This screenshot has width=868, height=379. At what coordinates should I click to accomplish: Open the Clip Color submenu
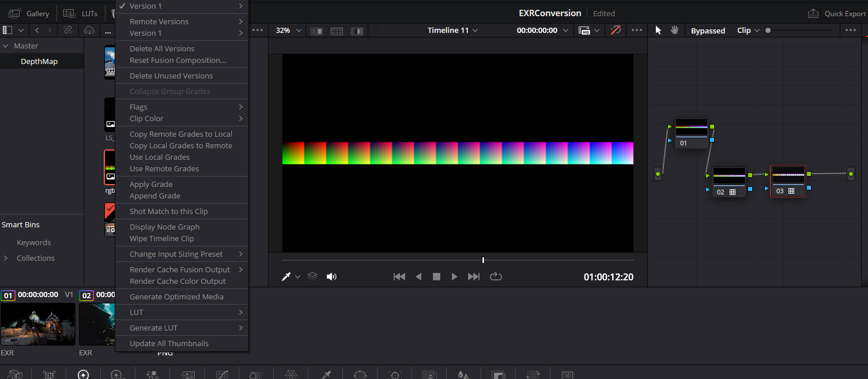pos(182,118)
